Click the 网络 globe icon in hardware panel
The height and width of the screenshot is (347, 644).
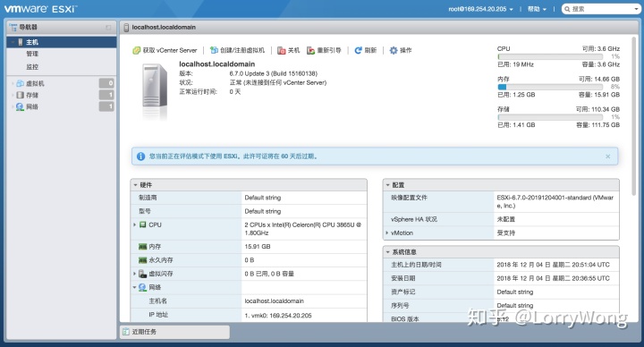pos(142,287)
